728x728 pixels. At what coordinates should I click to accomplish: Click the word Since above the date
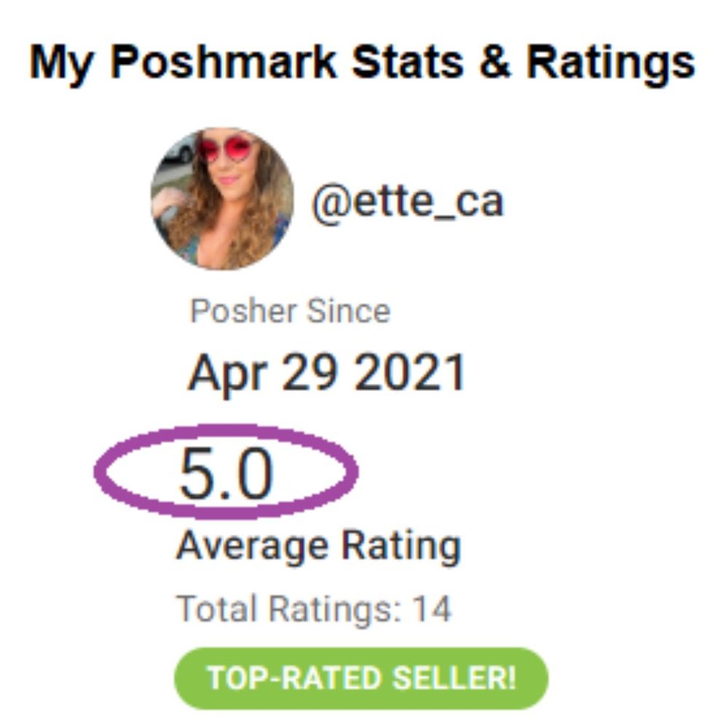coord(348,312)
